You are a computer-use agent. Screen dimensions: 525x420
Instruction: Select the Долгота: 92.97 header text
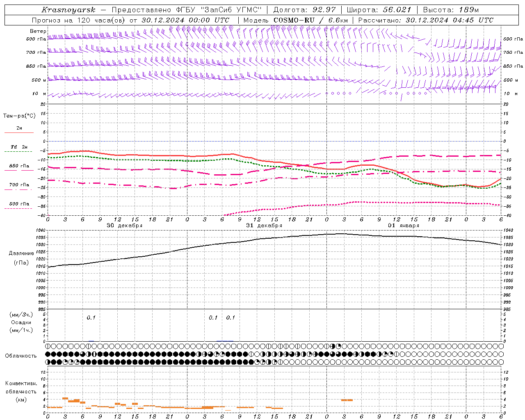click(304, 10)
